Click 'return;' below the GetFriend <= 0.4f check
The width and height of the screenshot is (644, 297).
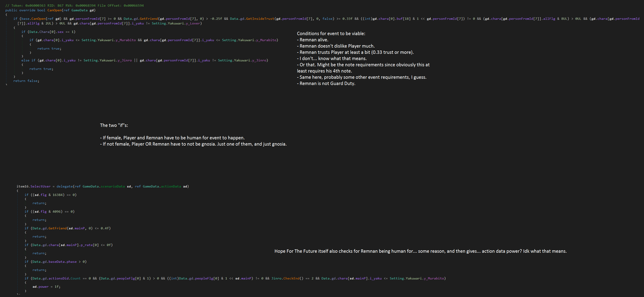click(x=40, y=236)
